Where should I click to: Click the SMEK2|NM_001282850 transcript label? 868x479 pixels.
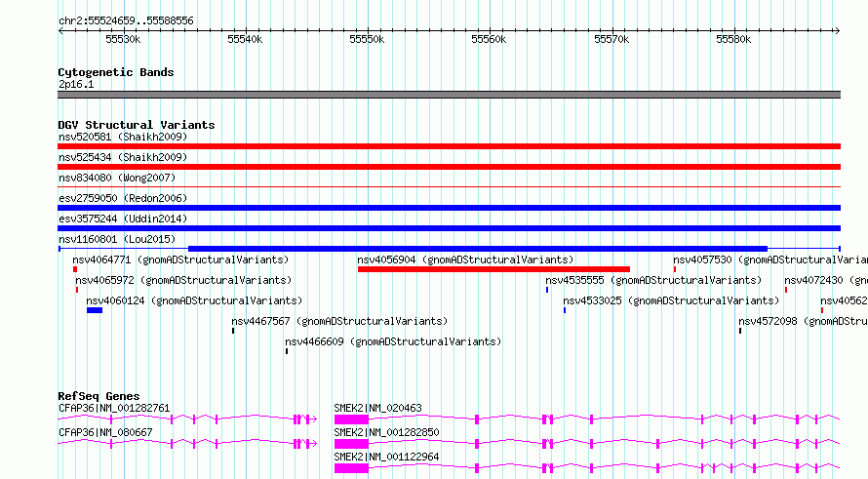pos(386,432)
